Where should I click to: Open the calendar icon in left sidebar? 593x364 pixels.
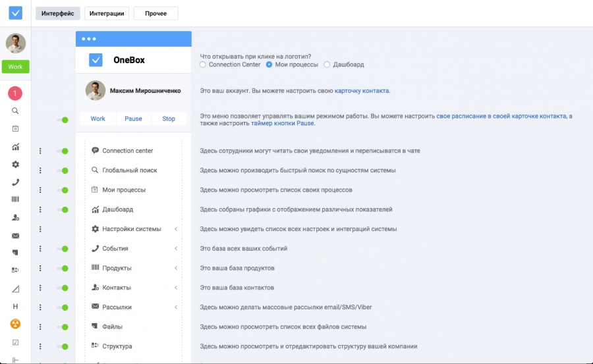(15, 128)
